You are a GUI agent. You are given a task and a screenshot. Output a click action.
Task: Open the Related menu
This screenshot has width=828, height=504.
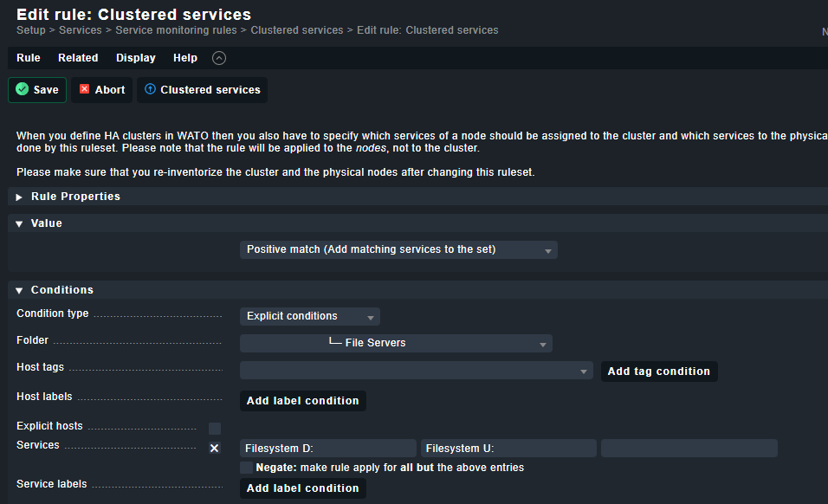point(78,58)
